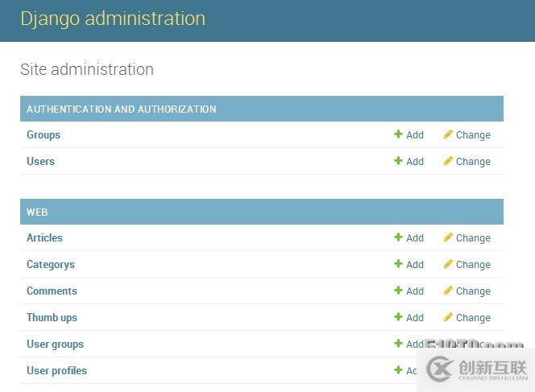Open the Thumb ups model list
Image resolution: width=535 pixels, height=392 pixels.
pos(52,318)
